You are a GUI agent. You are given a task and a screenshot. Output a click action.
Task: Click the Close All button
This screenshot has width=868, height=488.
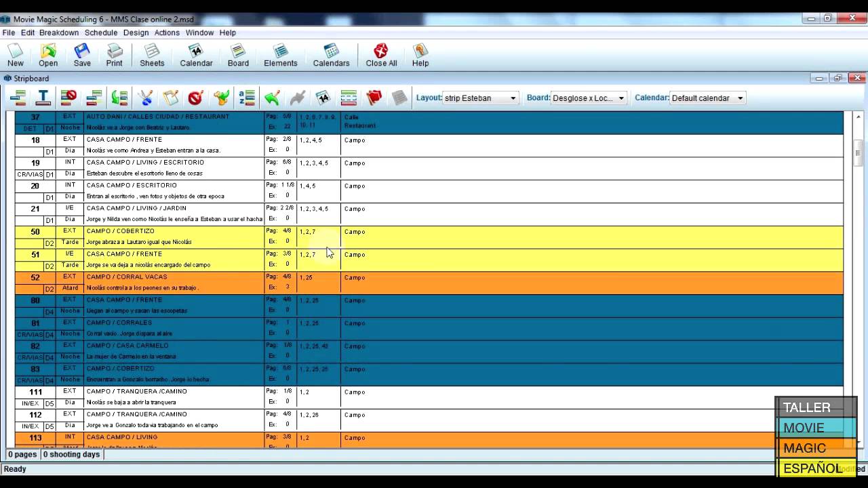(381, 55)
